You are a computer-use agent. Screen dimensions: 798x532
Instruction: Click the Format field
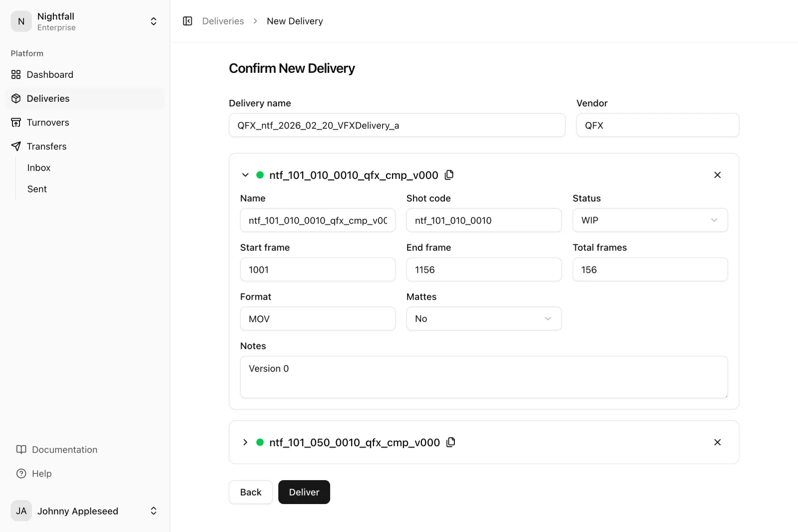[318, 319]
